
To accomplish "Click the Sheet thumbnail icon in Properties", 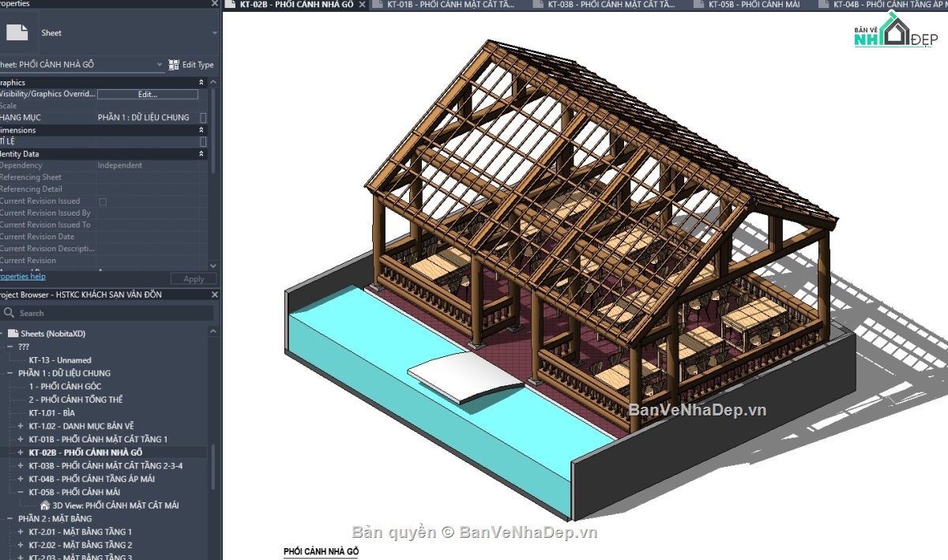I will coord(17,32).
